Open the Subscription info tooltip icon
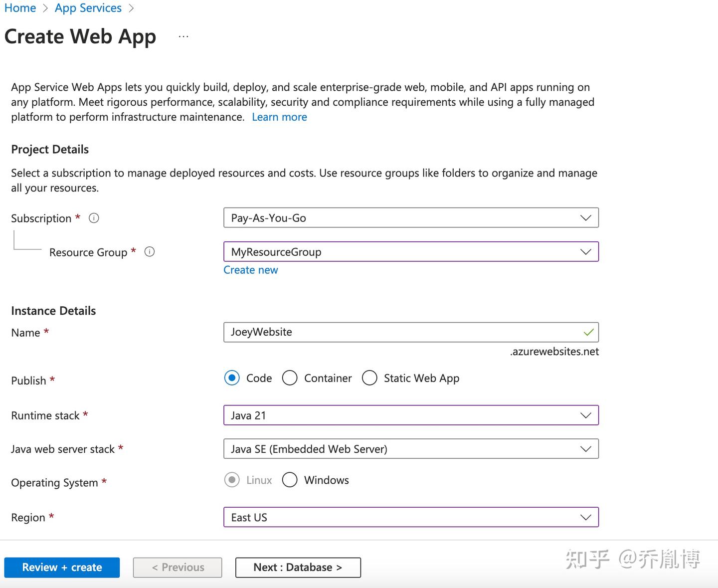This screenshot has width=718, height=588. [x=94, y=218]
